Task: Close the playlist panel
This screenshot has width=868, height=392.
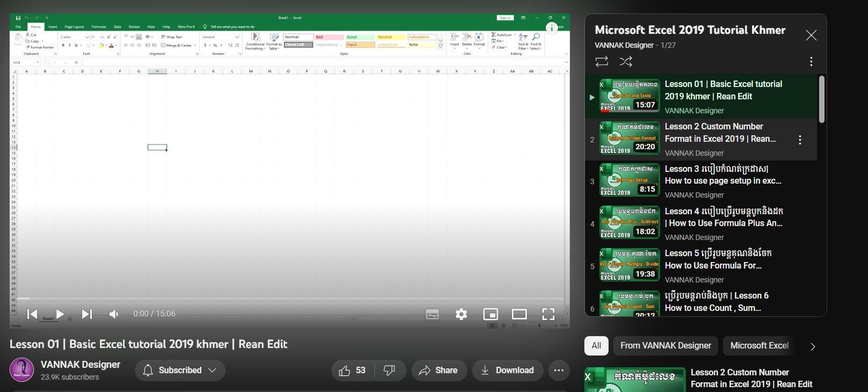Action: coord(811,35)
